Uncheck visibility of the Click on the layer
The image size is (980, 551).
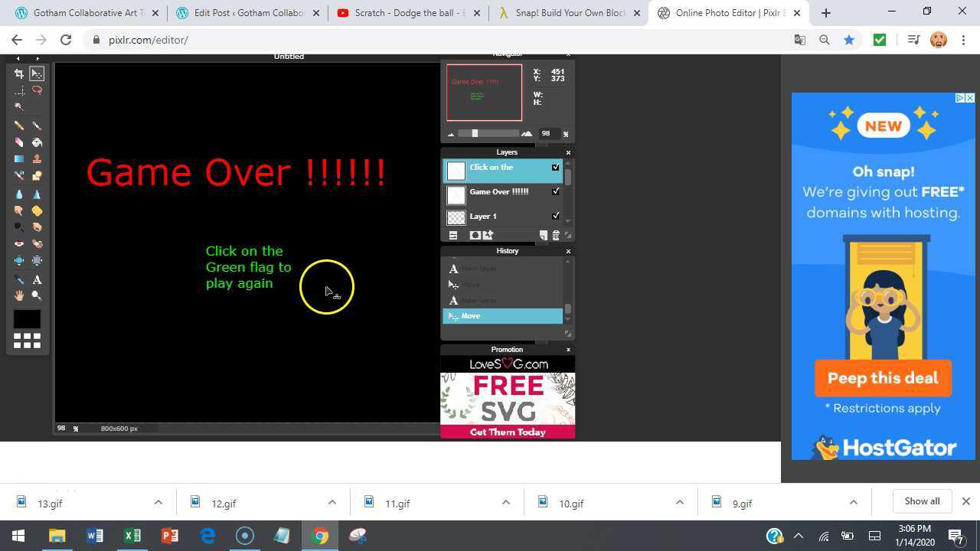pyautogui.click(x=557, y=167)
